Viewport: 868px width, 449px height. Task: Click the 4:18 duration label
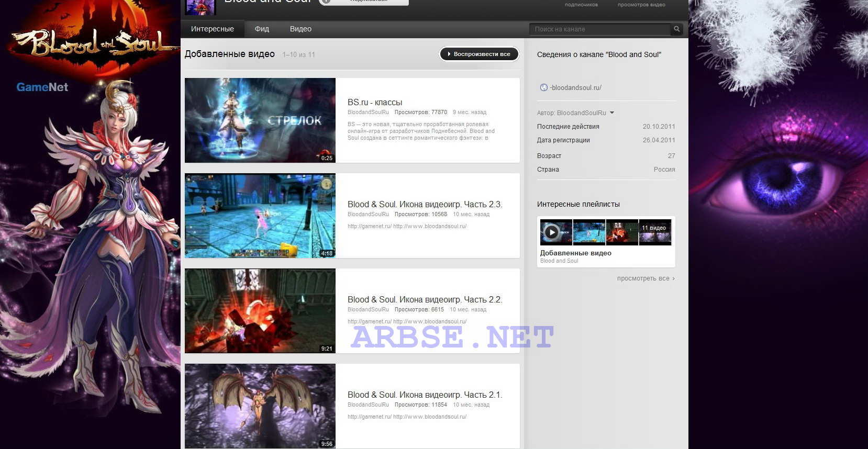327,253
